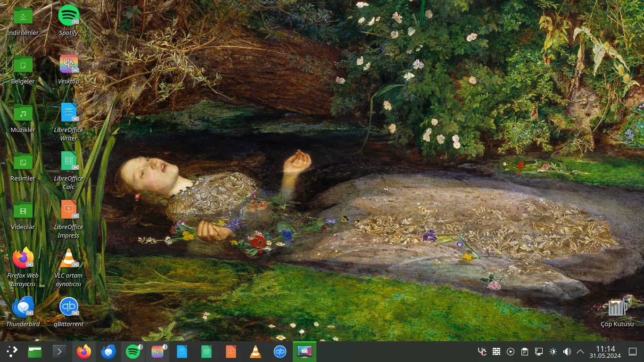The width and height of the screenshot is (644, 362).
Task: Launch the green file manager from the taskbar
Action: (x=35, y=352)
